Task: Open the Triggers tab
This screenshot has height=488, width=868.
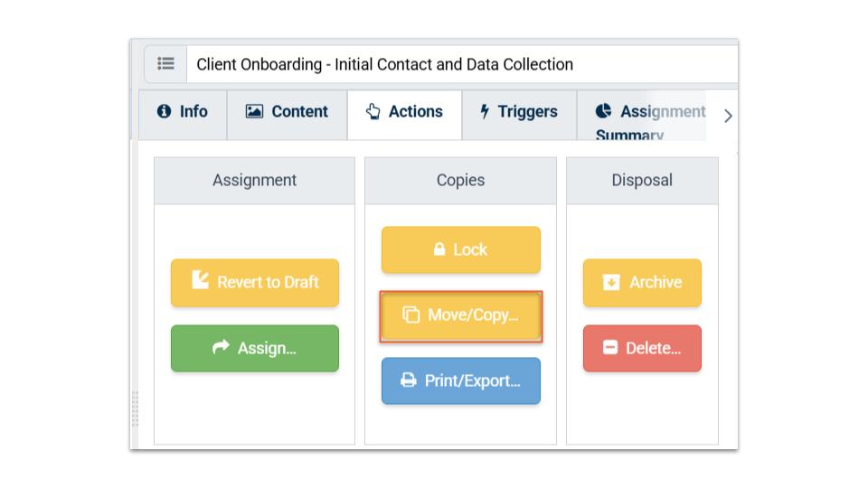Action: click(519, 112)
